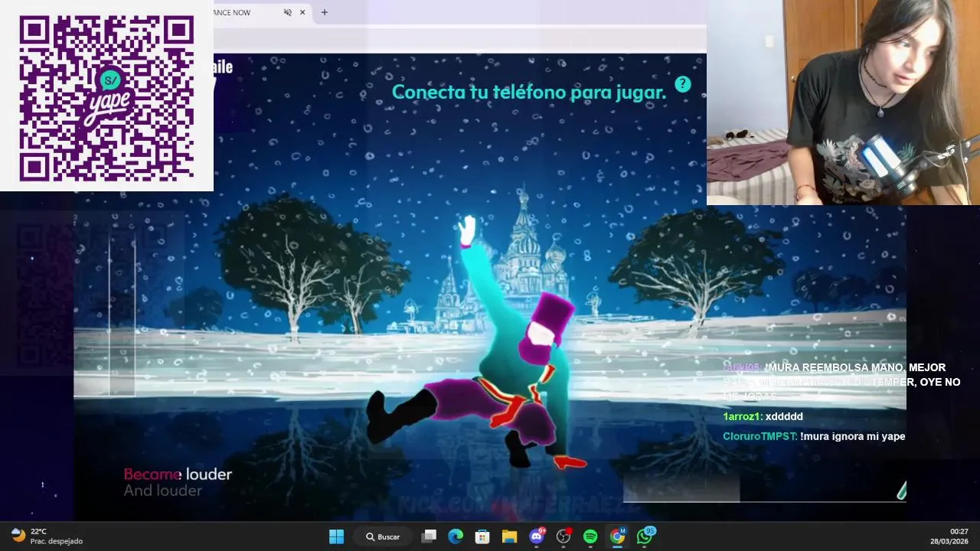
Task: Click the 'Conecta tu teléfono para jugar.' text
Action: coord(529,93)
